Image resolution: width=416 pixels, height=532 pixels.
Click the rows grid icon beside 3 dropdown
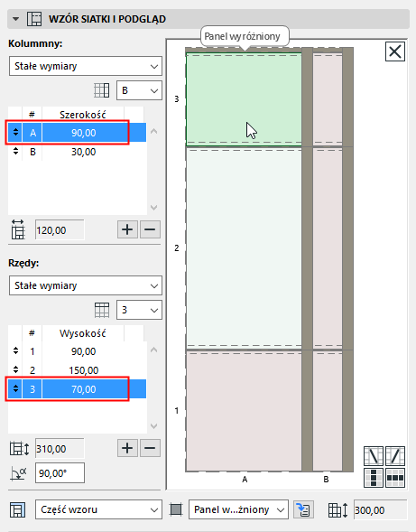point(102,310)
